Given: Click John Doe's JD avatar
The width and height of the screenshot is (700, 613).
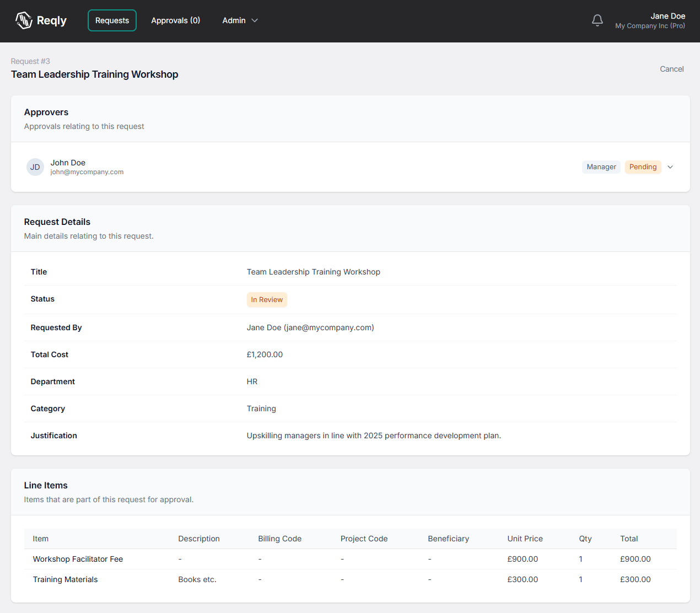Looking at the screenshot, I should pyautogui.click(x=35, y=166).
